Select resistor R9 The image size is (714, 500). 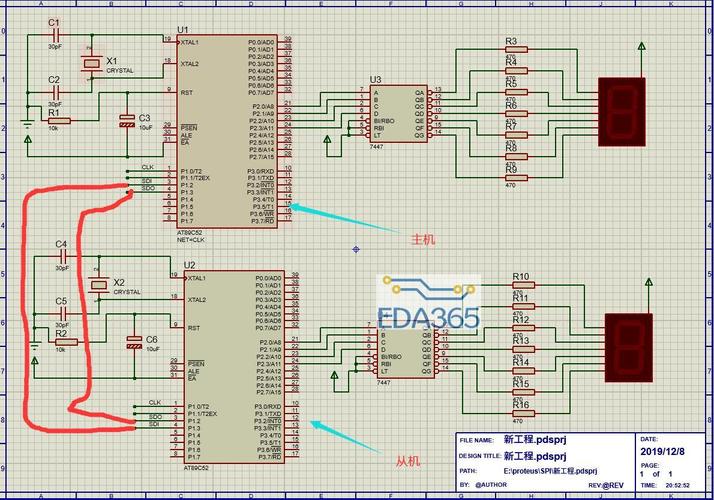point(516,178)
